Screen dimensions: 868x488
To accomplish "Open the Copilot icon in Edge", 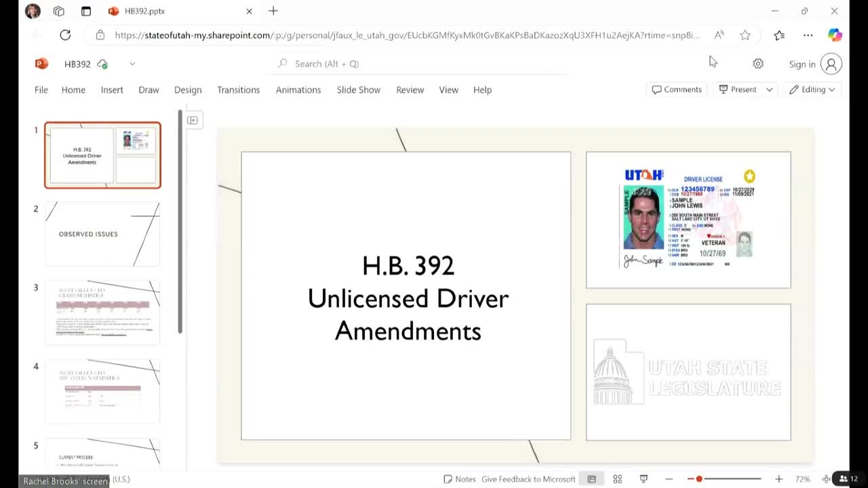I will point(835,35).
